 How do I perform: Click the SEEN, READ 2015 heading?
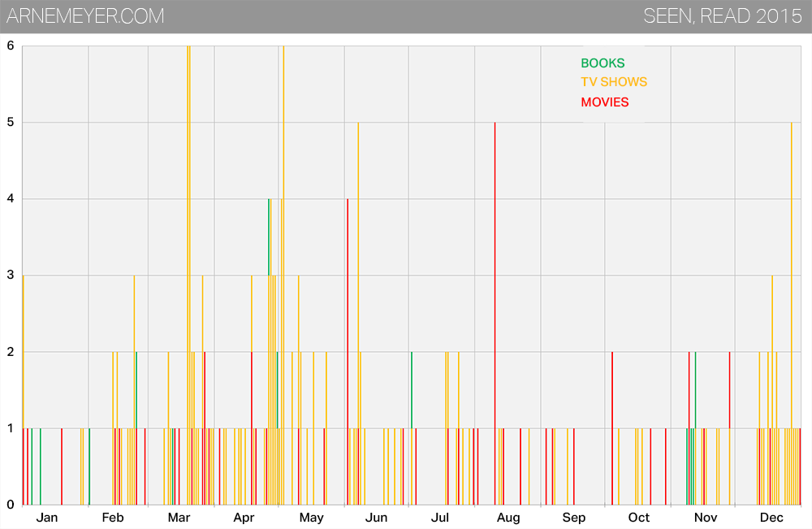tap(723, 16)
